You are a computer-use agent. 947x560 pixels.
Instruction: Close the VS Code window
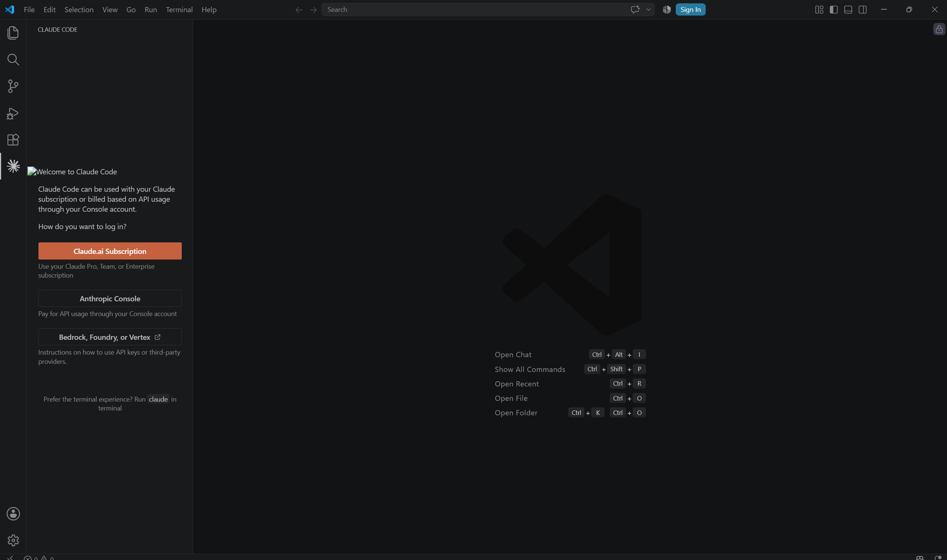click(934, 9)
